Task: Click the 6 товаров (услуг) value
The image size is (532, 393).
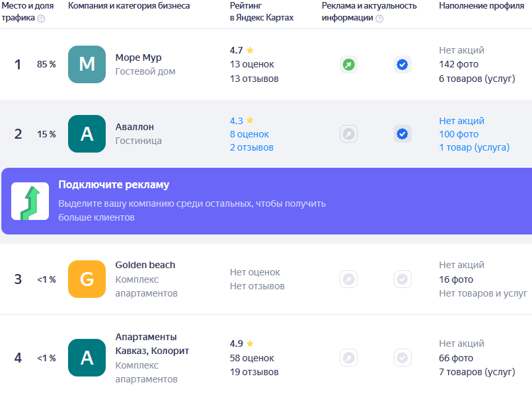Action: [x=477, y=79]
